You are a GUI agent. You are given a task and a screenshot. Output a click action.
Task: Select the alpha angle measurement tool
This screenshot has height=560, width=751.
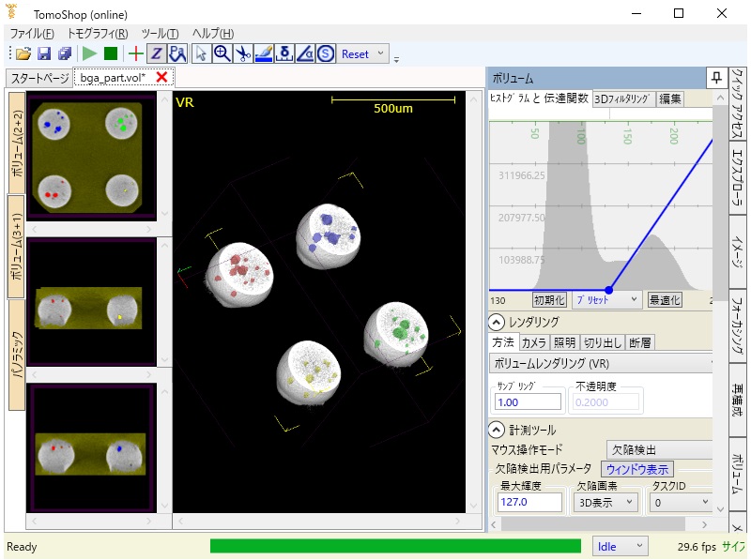click(x=305, y=53)
